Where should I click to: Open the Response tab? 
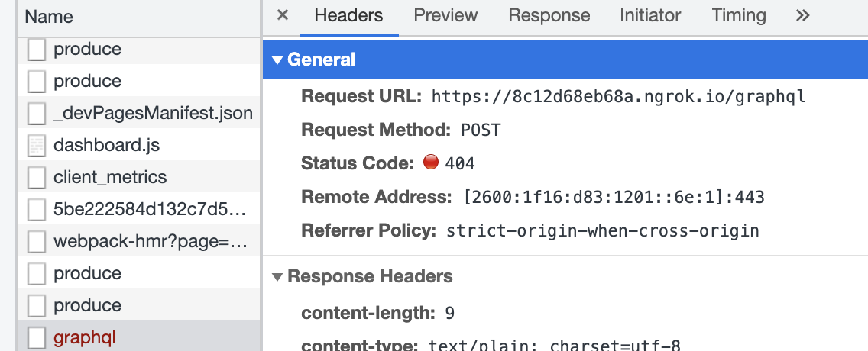549,15
